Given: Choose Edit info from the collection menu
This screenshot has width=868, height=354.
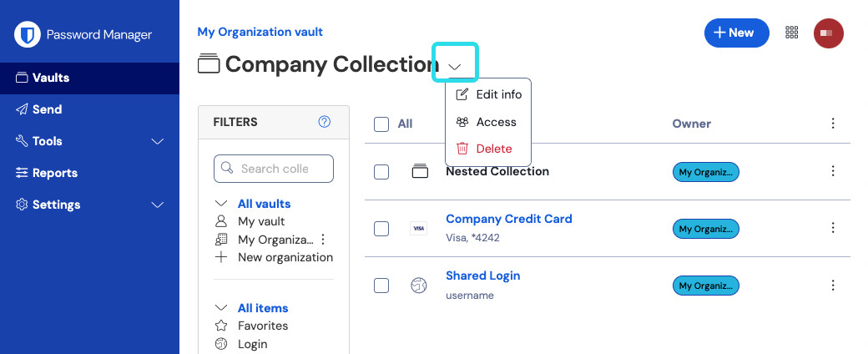Looking at the screenshot, I should pos(498,94).
